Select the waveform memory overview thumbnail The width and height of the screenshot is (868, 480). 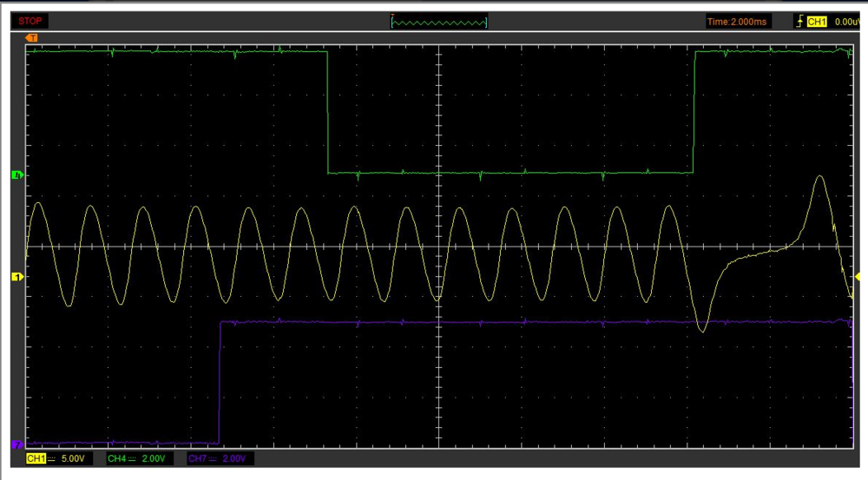pos(439,21)
